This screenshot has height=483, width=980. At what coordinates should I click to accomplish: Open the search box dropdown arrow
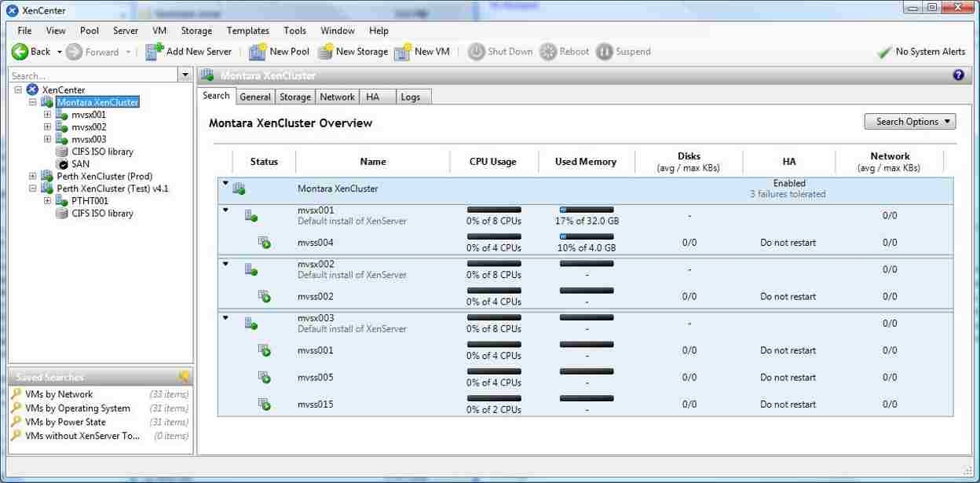(185, 75)
